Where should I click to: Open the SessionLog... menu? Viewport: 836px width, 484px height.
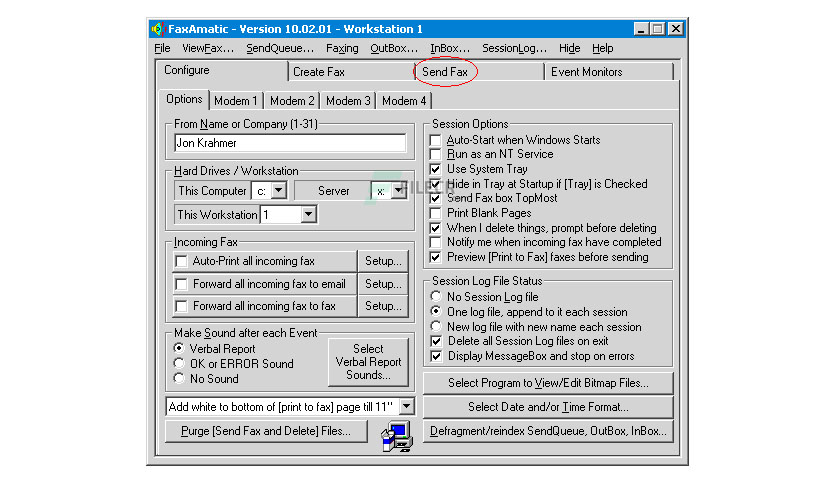tap(515, 49)
